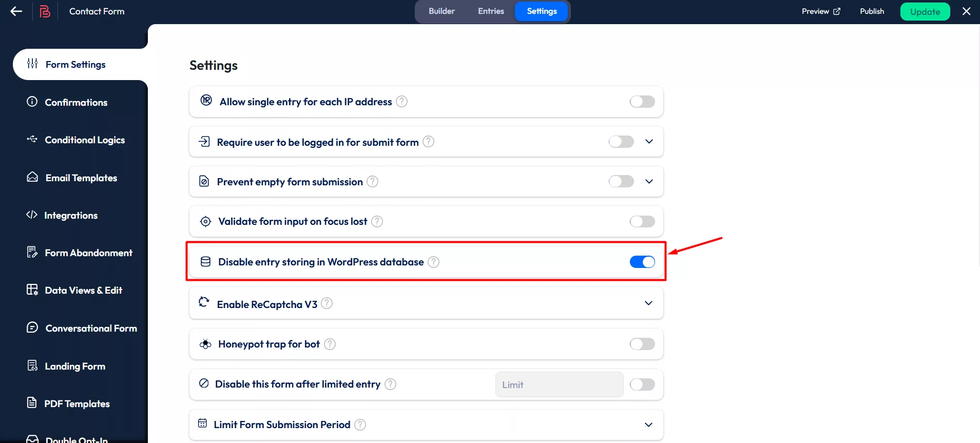Image resolution: width=980 pixels, height=443 pixels.
Task: Click help icon next to Allow single entry
Action: coord(402,102)
